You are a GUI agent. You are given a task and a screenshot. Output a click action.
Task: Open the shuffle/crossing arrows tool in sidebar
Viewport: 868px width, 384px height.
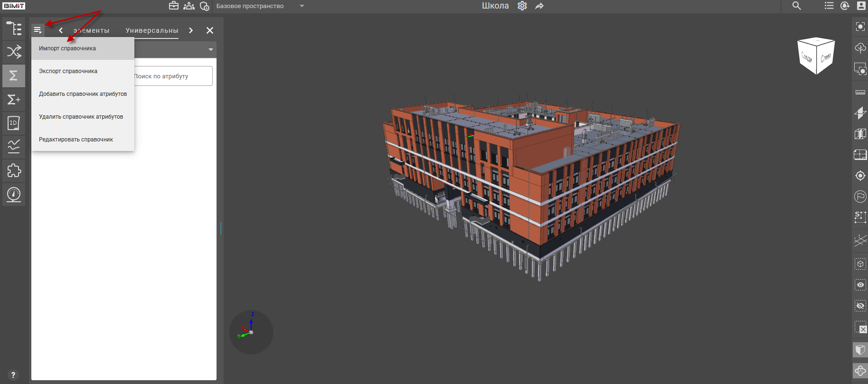click(14, 52)
